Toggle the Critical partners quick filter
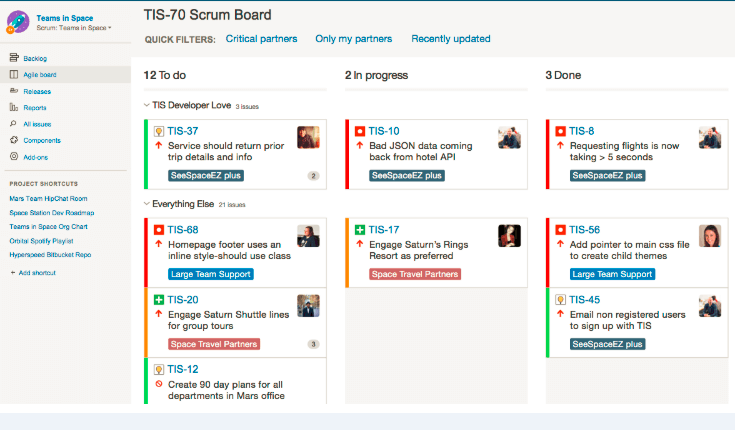The height and width of the screenshot is (430, 735). (x=261, y=39)
